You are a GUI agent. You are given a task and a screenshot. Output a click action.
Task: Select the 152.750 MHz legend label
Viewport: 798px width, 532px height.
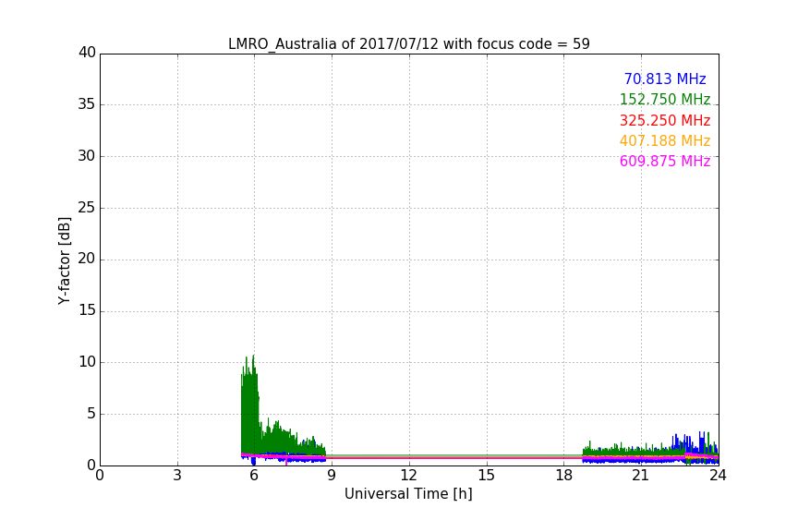click(x=665, y=99)
